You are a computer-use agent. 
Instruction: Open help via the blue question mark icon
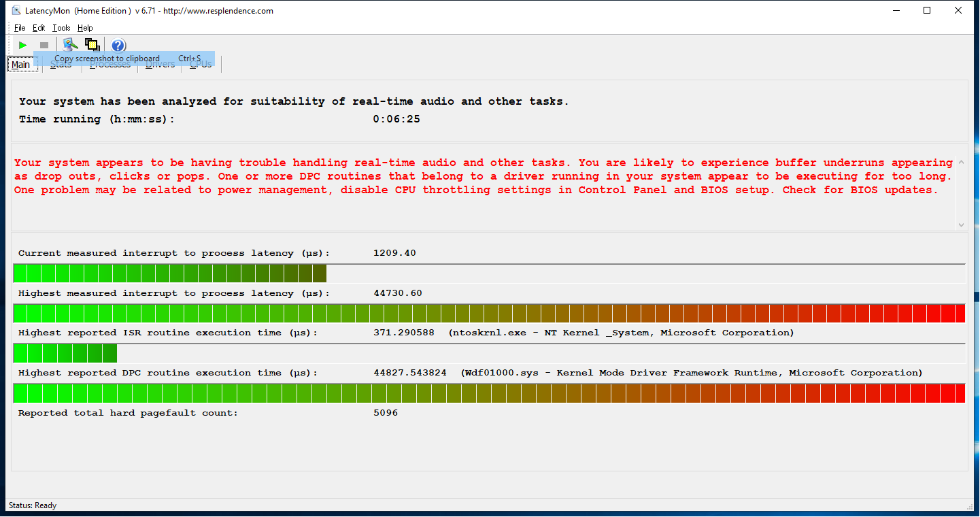118,45
